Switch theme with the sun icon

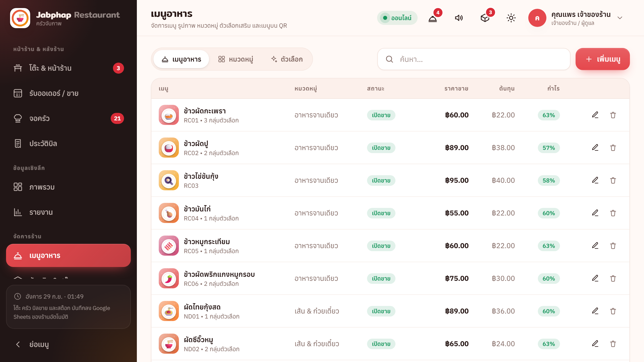click(x=511, y=18)
